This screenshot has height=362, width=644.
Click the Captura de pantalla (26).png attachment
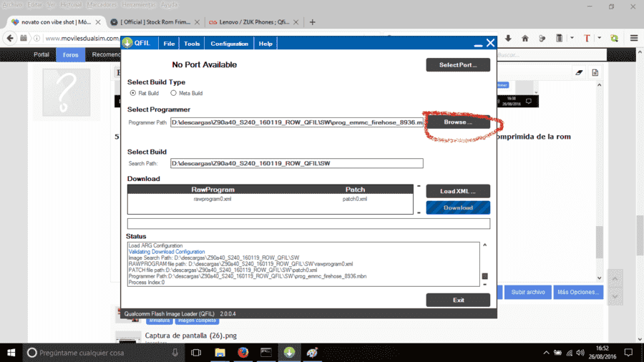[190, 336]
